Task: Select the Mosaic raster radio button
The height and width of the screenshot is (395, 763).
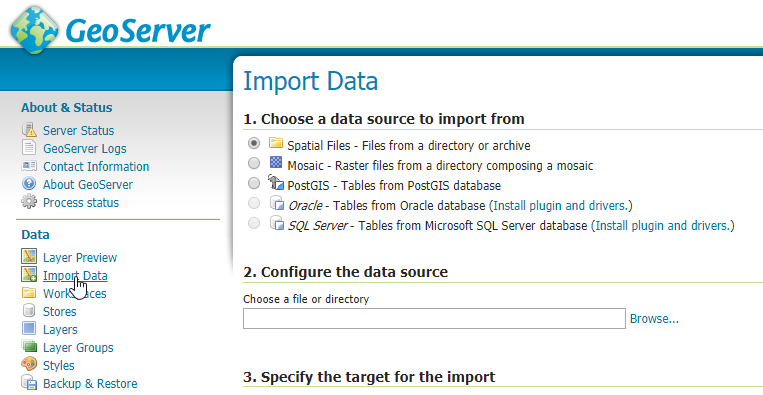Action: pos(254,163)
